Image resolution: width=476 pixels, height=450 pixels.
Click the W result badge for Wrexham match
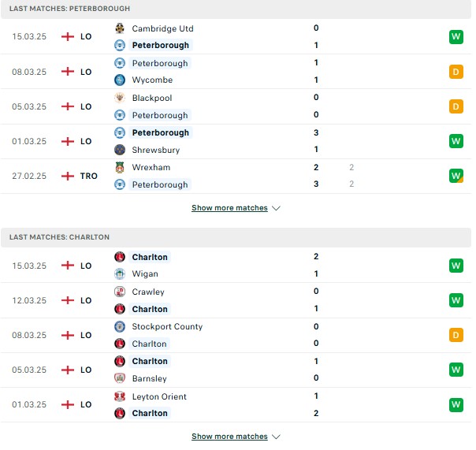tap(456, 176)
